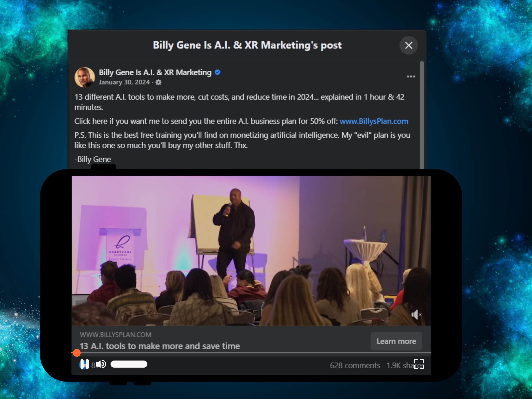
Task: Open Billy Gene Is A.I. & XR Marketing page name
Action: click(155, 72)
